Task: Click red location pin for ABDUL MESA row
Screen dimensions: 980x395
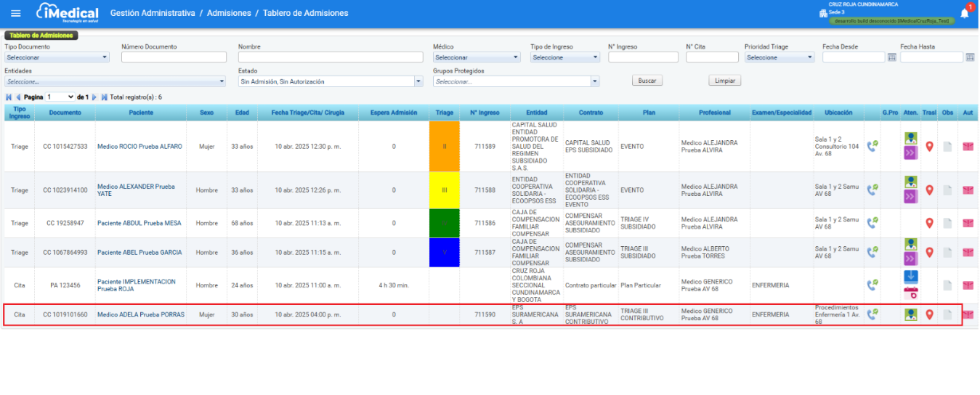Action: pyautogui.click(x=929, y=223)
